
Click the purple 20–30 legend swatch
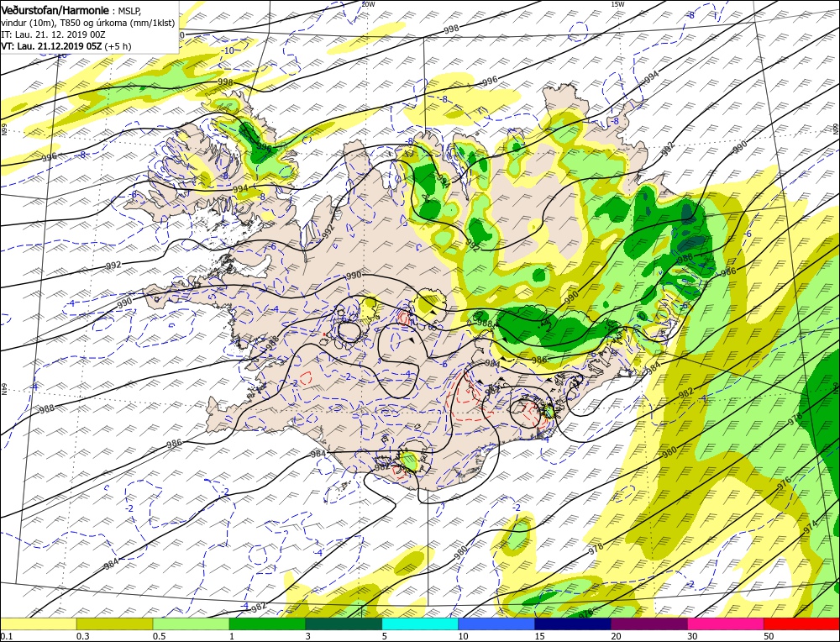pos(649,624)
